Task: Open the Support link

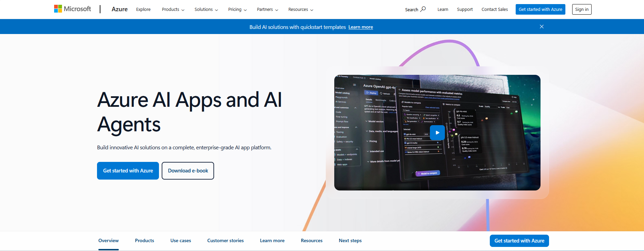Action: 465,10
